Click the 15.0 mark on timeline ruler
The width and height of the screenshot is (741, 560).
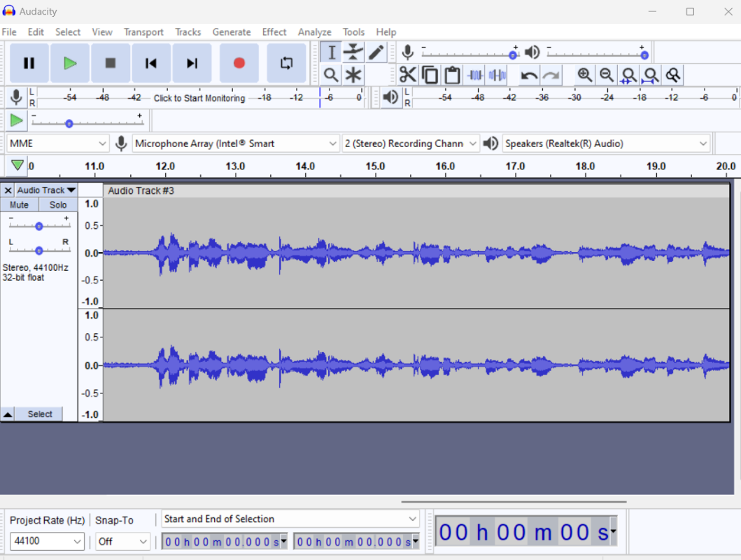[375, 167]
